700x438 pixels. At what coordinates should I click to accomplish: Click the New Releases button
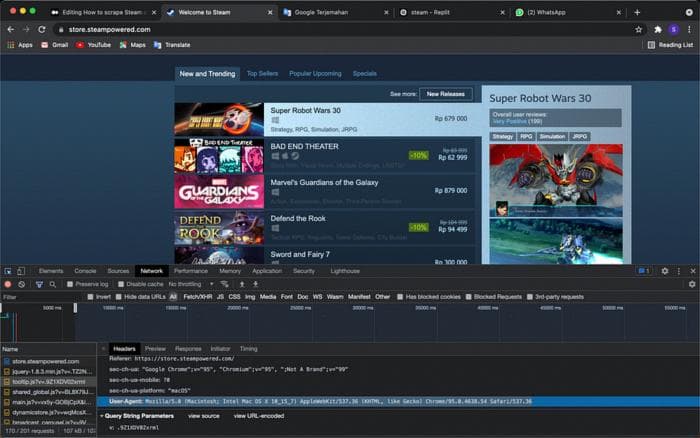click(446, 94)
